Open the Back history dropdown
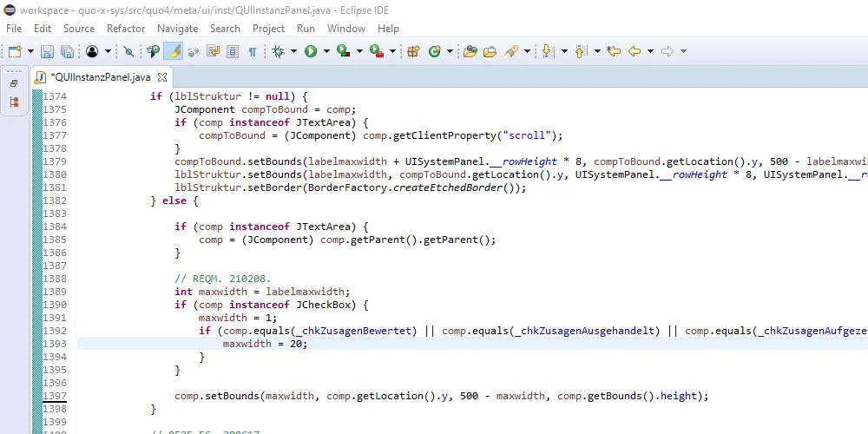The height and width of the screenshot is (434, 868). point(650,51)
